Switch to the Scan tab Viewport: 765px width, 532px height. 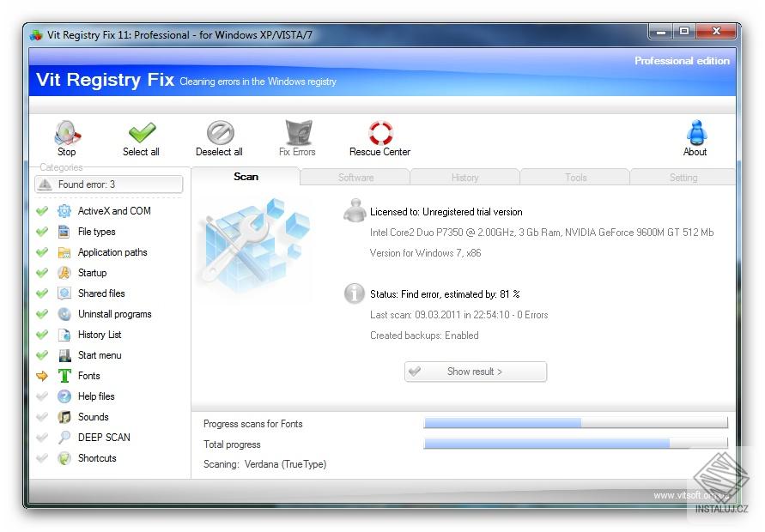[246, 177]
